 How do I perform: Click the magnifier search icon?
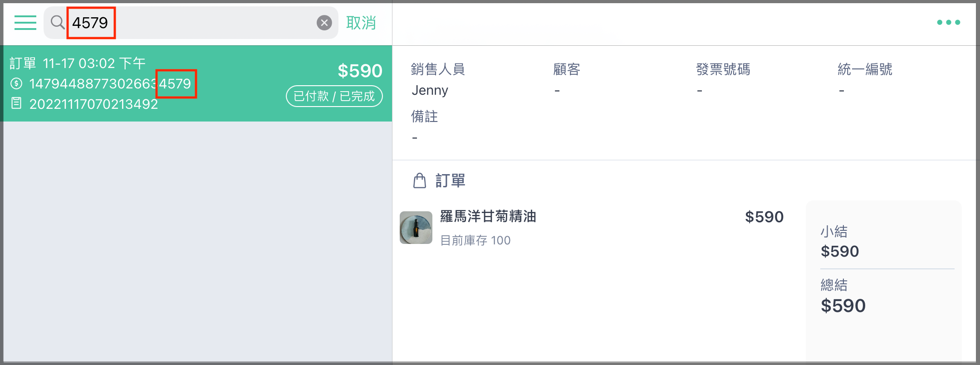(x=58, y=22)
